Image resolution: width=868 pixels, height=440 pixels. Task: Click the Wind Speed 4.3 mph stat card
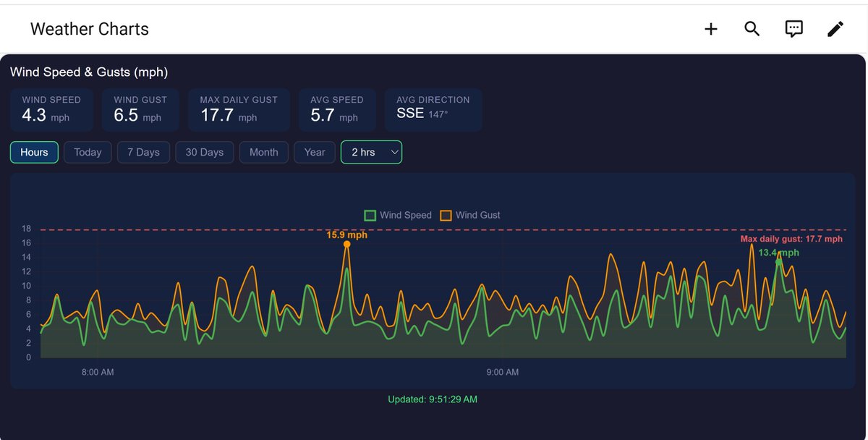click(x=51, y=110)
